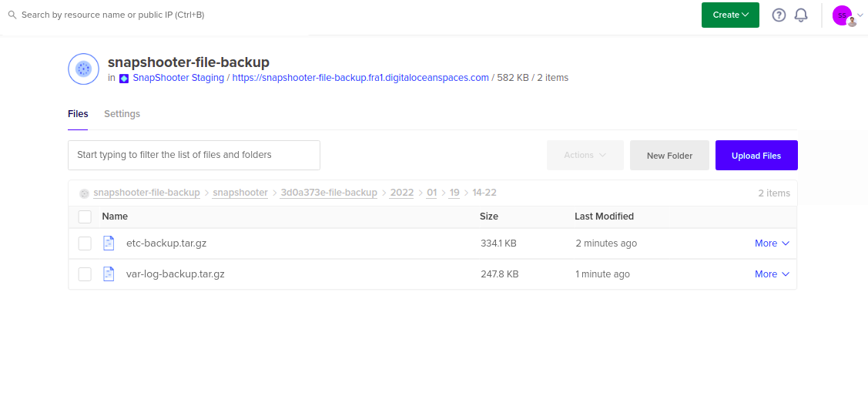
Task: Click the Upload Files button
Action: pyautogui.click(x=756, y=156)
